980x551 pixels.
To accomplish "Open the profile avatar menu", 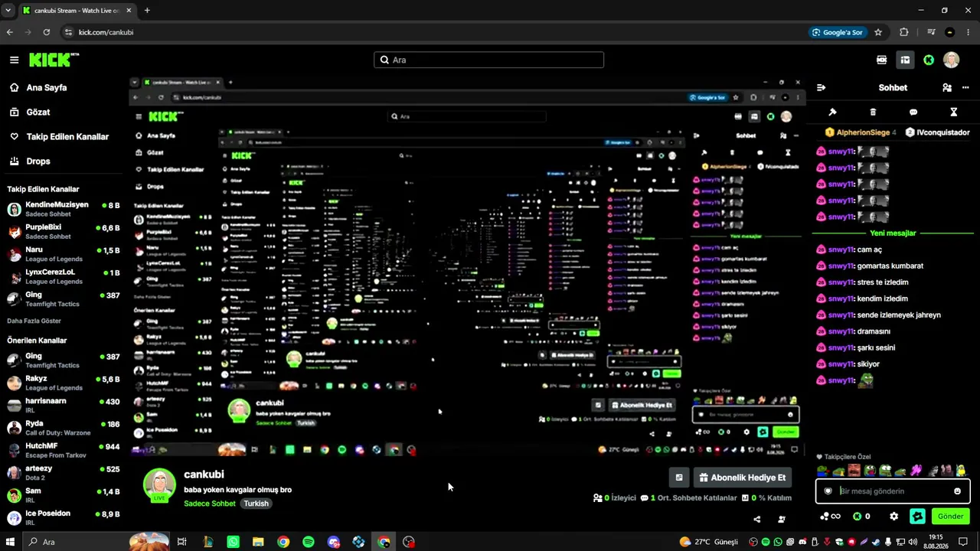I will (x=952, y=60).
